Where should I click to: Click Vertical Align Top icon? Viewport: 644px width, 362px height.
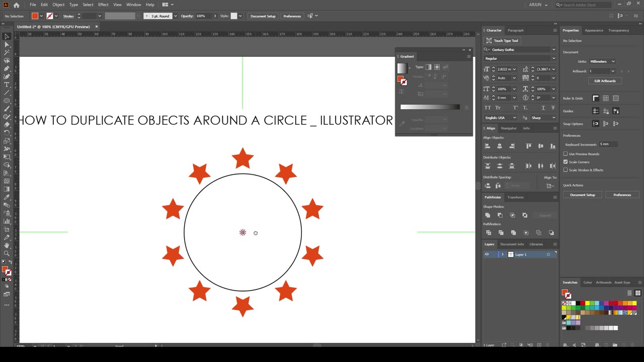pyautogui.click(x=528, y=146)
